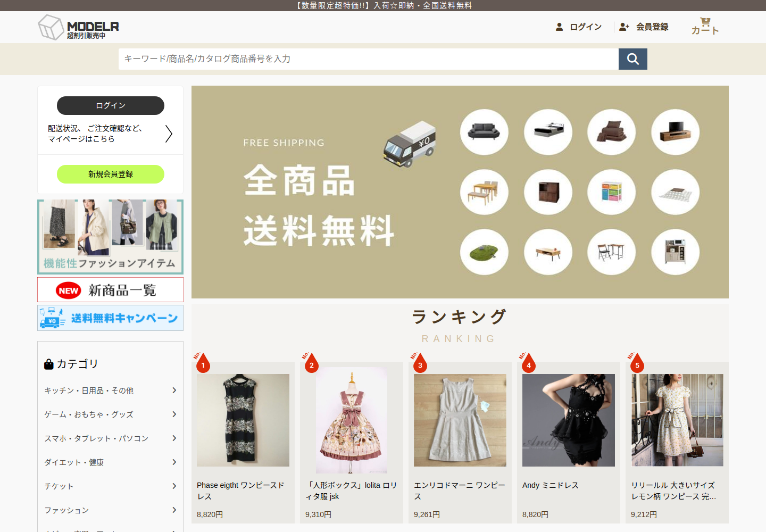Select the black sofa category circle
The width and height of the screenshot is (766, 532).
pyautogui.click(x=484, y=132)
